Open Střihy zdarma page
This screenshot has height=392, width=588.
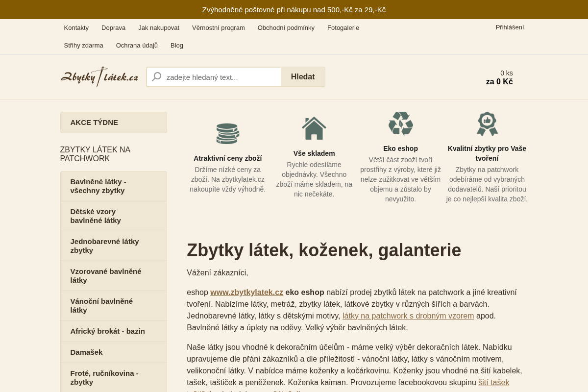coord(84,46)
